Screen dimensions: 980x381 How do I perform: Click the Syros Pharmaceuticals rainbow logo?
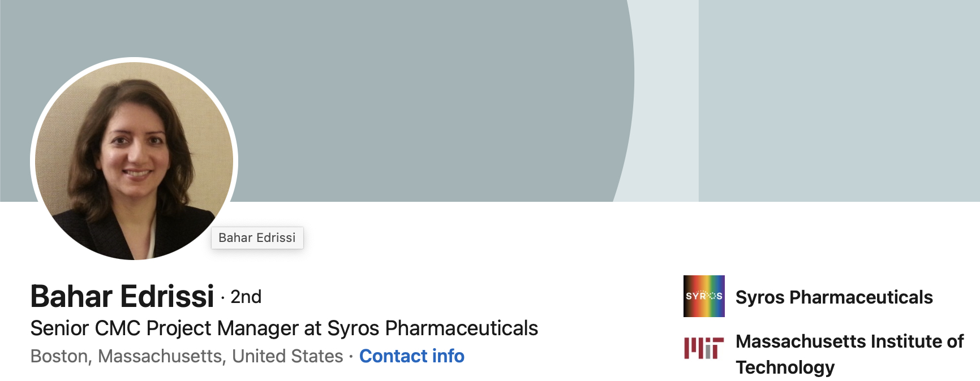coord(703,296)
